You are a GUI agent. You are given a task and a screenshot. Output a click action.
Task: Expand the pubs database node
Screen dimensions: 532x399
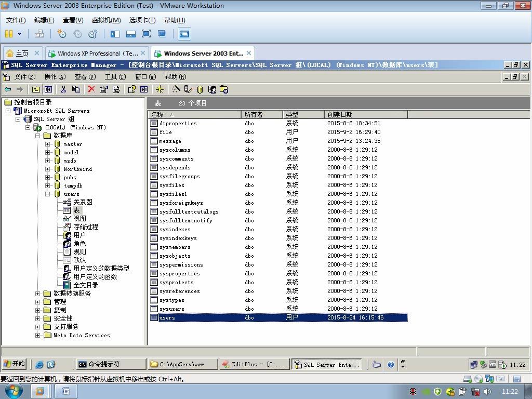pyautogui.click(x=48, y=178)
